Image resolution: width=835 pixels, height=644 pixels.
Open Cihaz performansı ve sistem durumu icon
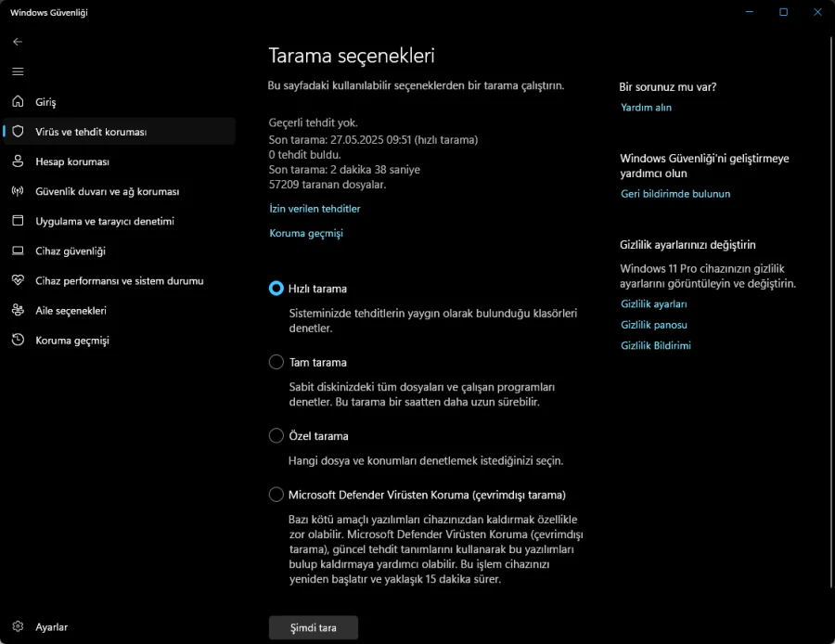[x=17, y=280]
